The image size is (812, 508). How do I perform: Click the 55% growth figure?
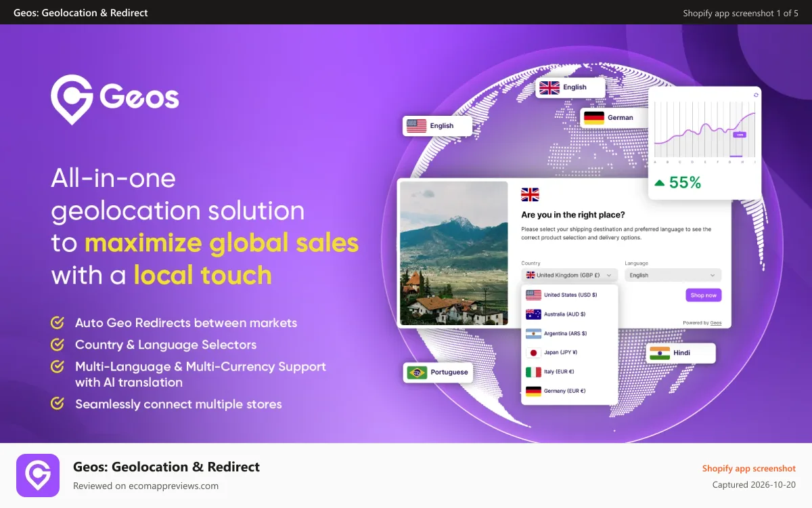coord(685,182)
